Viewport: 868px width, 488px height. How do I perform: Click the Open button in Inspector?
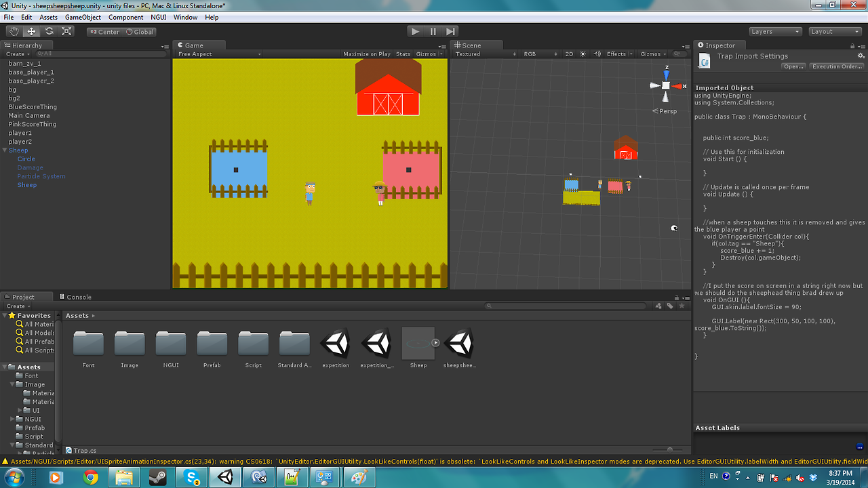[793, 66]
